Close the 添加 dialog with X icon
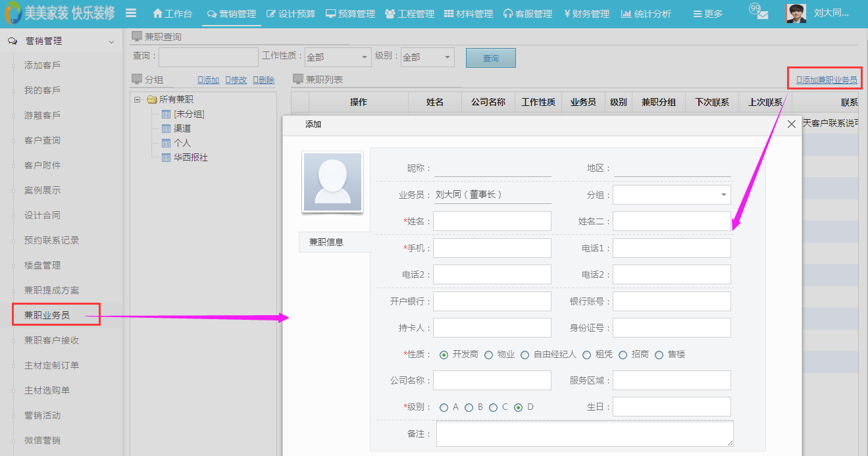 792,124
